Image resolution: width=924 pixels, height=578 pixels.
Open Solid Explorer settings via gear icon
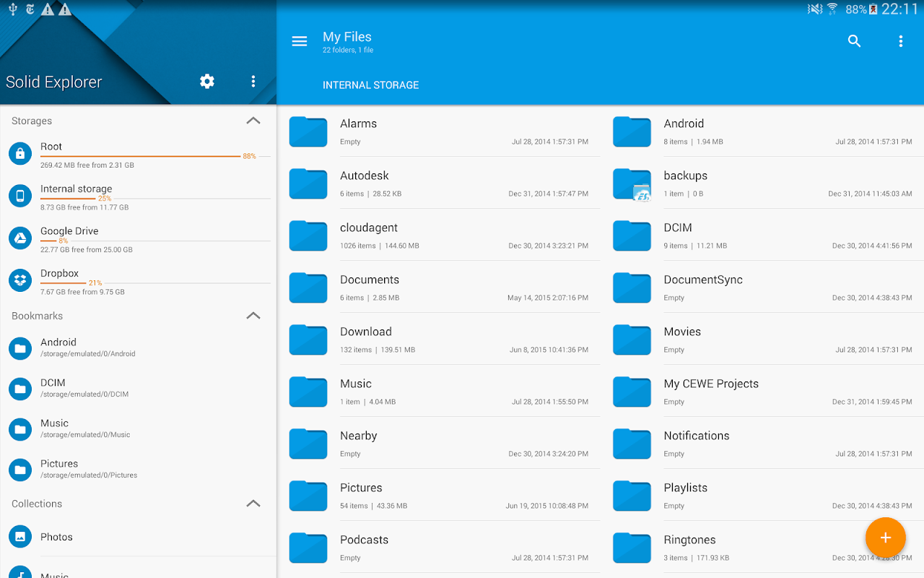pos(206,82)
